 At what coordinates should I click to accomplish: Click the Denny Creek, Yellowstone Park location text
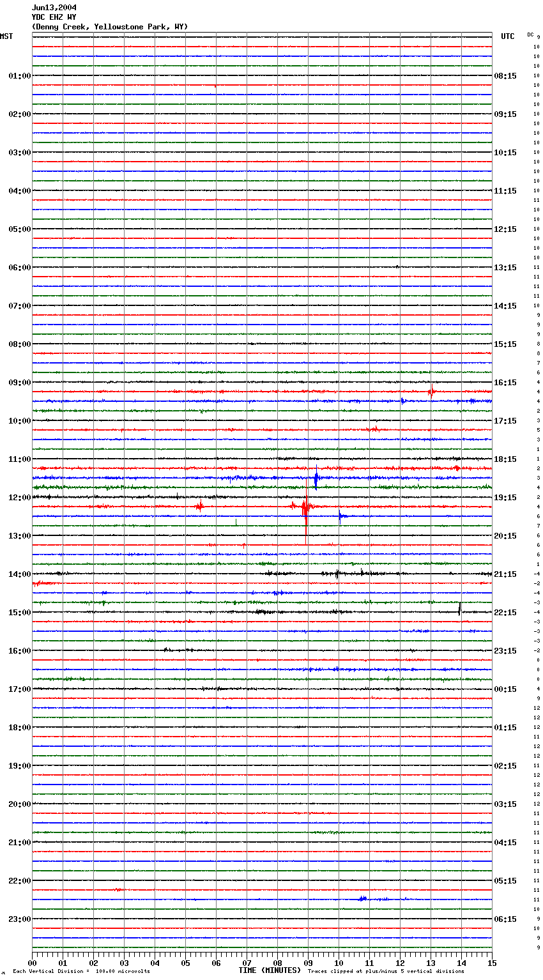(110, 27)
